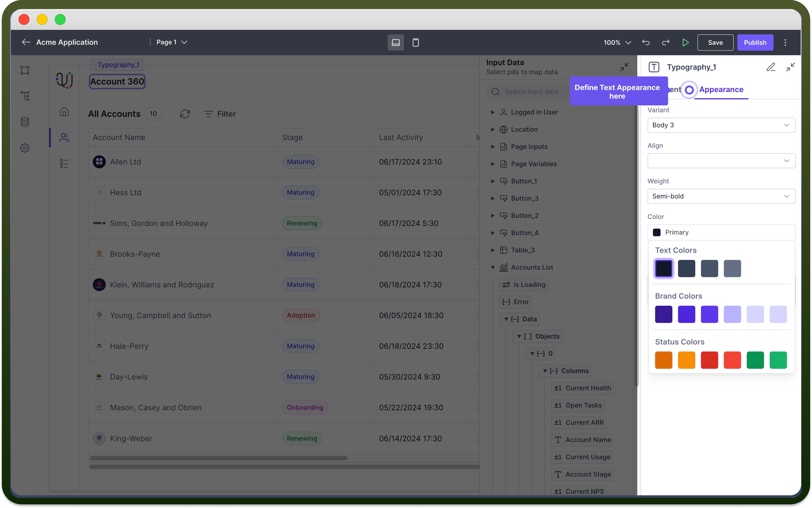Collapse the Accounts List node
Screen dimensions: 812x508
[493, 267]
